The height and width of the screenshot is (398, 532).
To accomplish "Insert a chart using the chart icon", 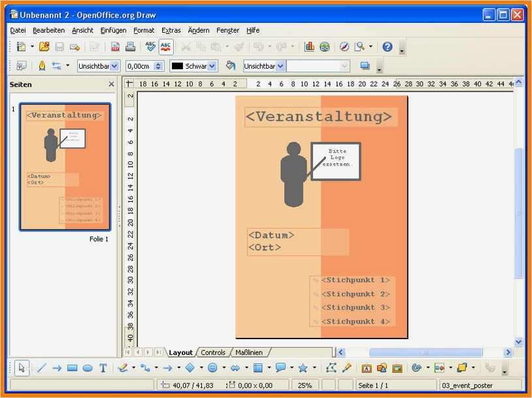I will coord(309,46).
